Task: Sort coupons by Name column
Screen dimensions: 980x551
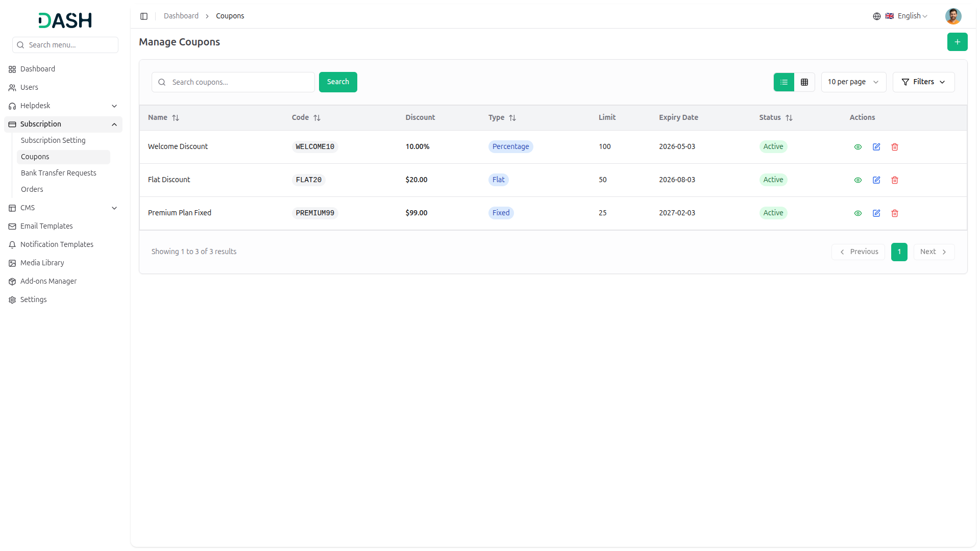Action: click(163, 118)
